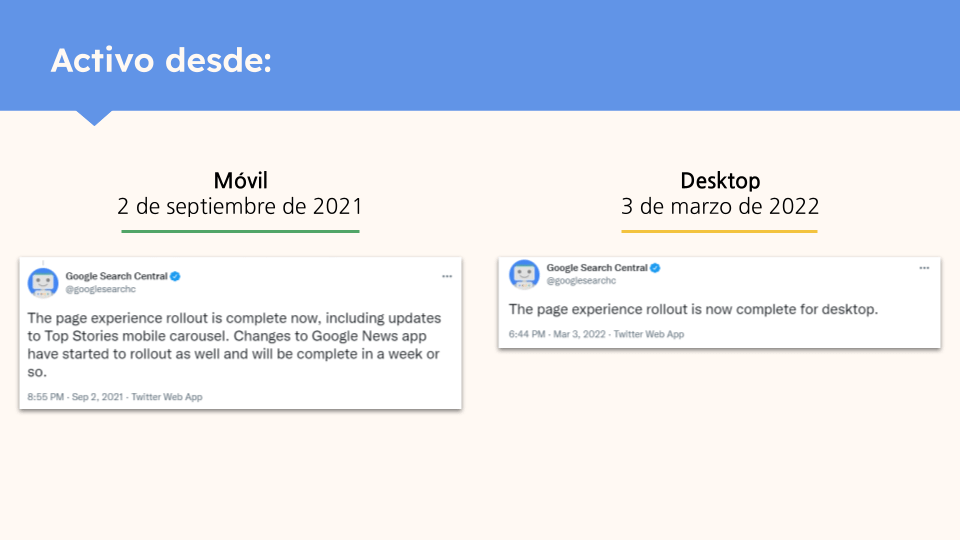The width and height of the screenshot is (960, 540).
Task: Select the tweet text about Top Stories mobile carousel
Action: (234, 345)
